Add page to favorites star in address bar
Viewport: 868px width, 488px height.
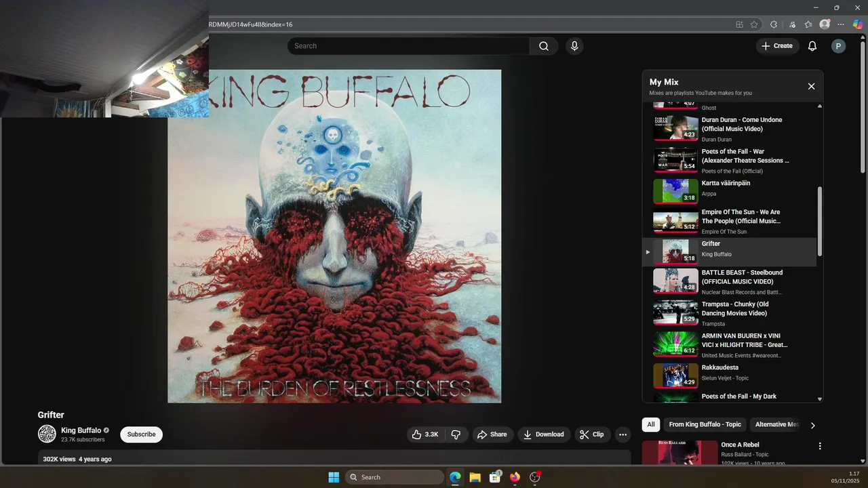[x=754, y=24]
